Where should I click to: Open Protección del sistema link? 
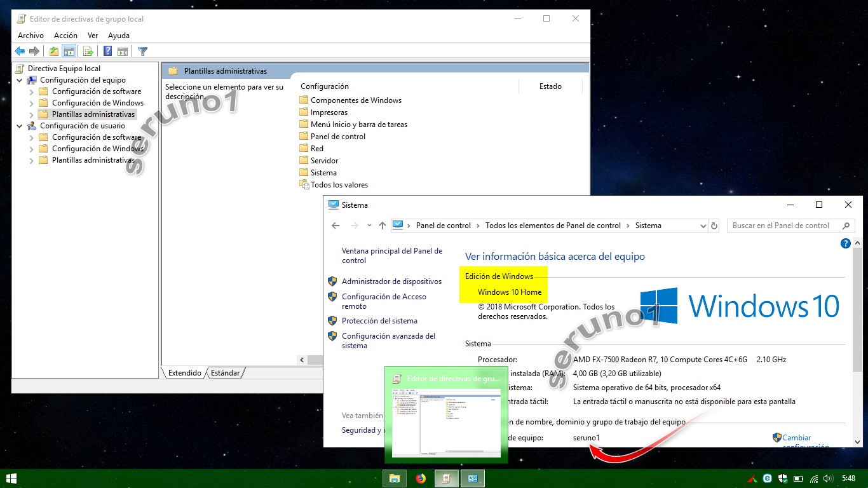pos(379,321)
